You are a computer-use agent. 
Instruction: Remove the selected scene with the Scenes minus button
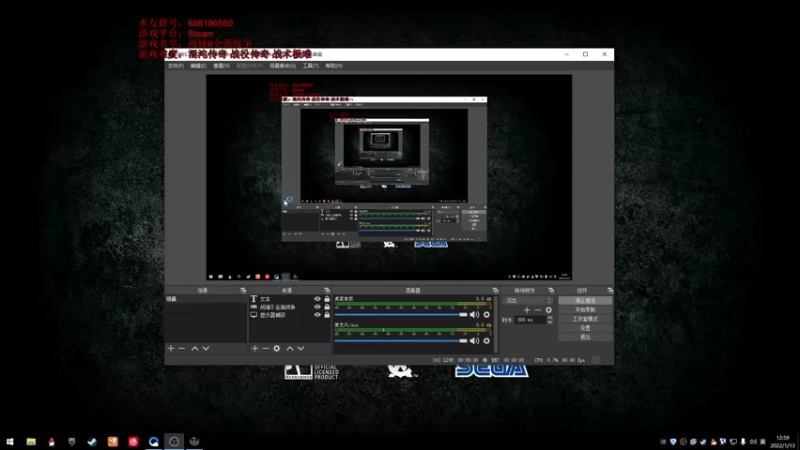(x=182, y=348)
